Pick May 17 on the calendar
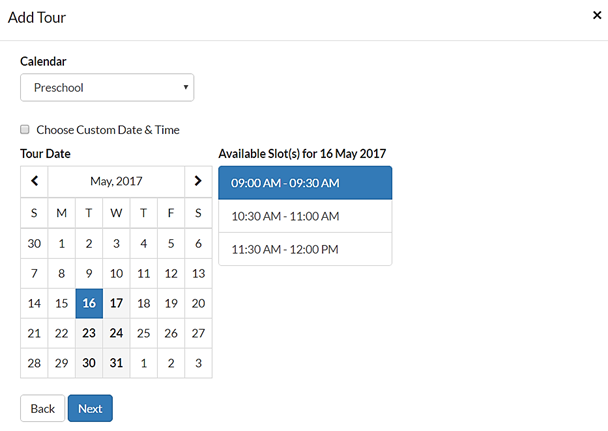608x431 pixels. pos(116,303)
